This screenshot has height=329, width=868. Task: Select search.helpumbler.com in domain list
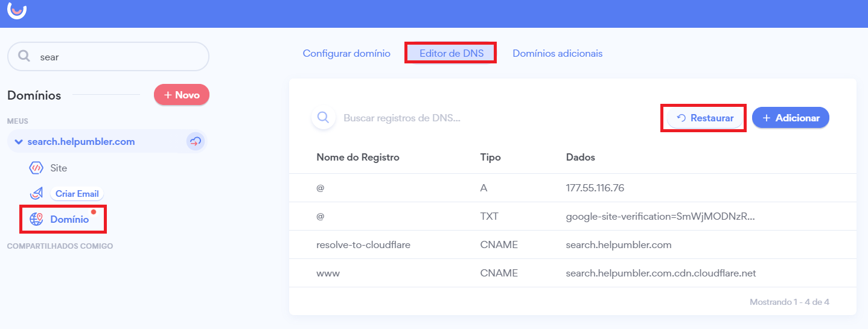pos(81,142)
